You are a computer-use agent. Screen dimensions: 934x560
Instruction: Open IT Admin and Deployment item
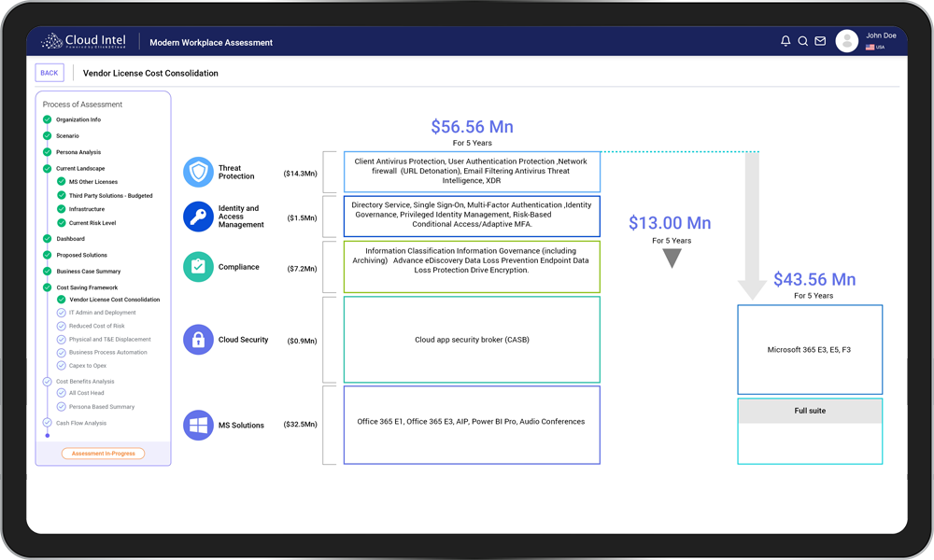point(102,313)
